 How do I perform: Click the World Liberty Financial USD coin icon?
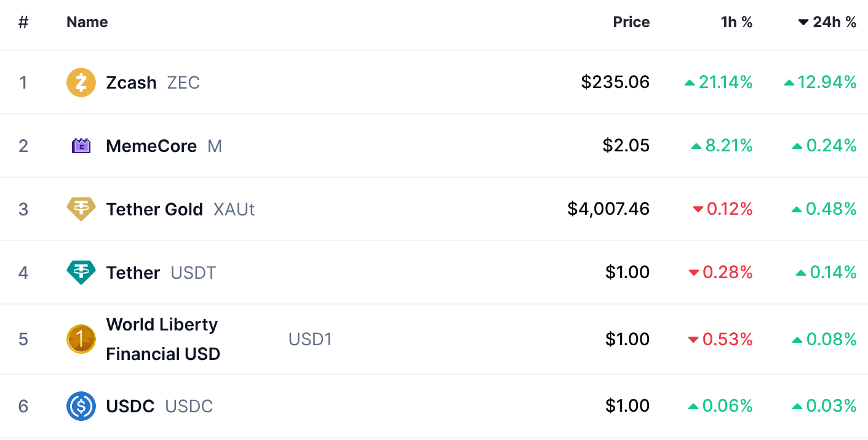[81, 339]
